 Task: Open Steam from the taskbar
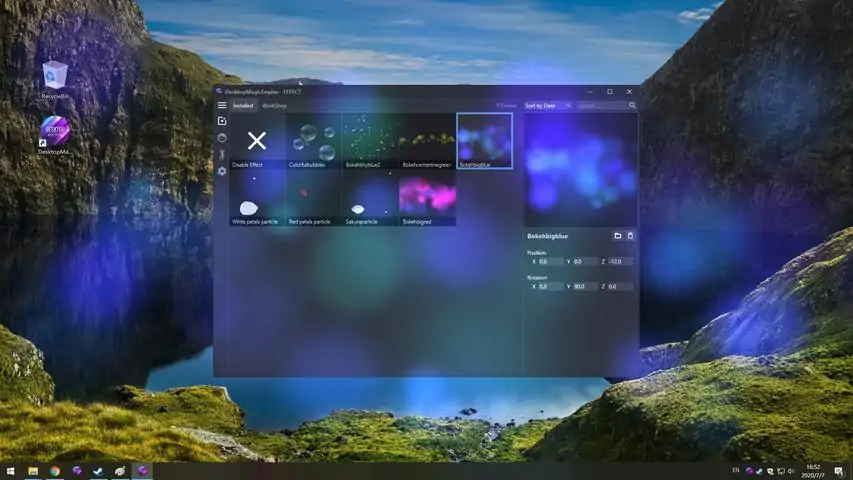[99, 470]
